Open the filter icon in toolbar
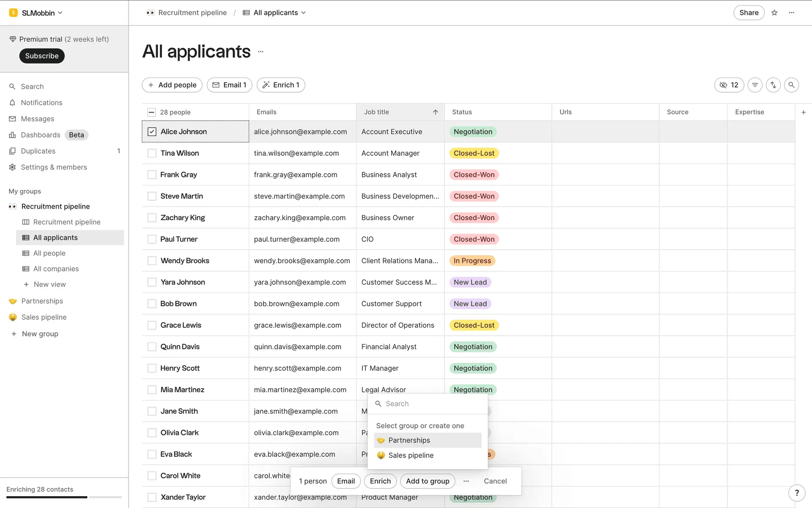Image resolution: width=812 pixels, height=508 pixels. pos(755,85)
